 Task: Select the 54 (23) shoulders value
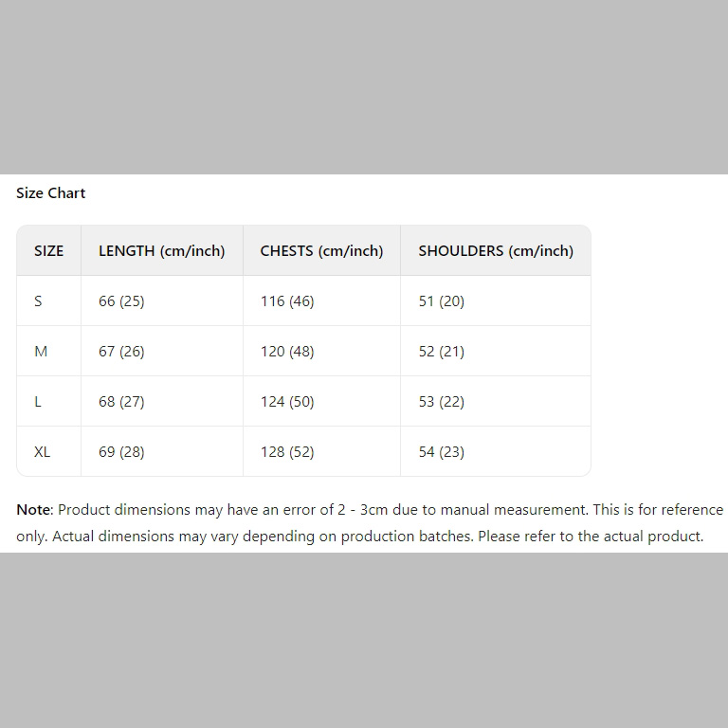(442, 452)
